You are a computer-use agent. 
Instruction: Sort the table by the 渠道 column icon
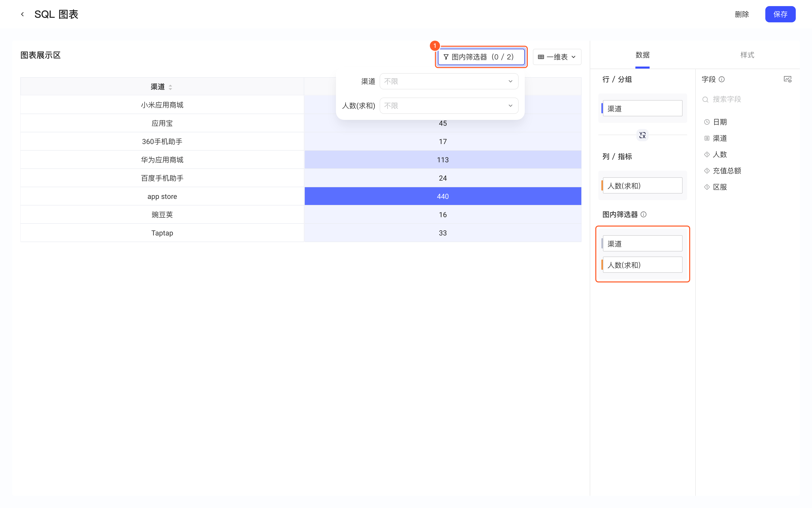tap(171, 87)
